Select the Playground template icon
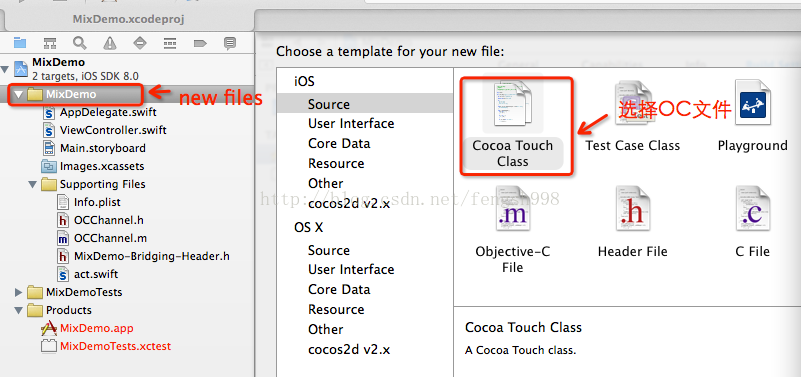 pyautogui.click(x=752, y=102)
